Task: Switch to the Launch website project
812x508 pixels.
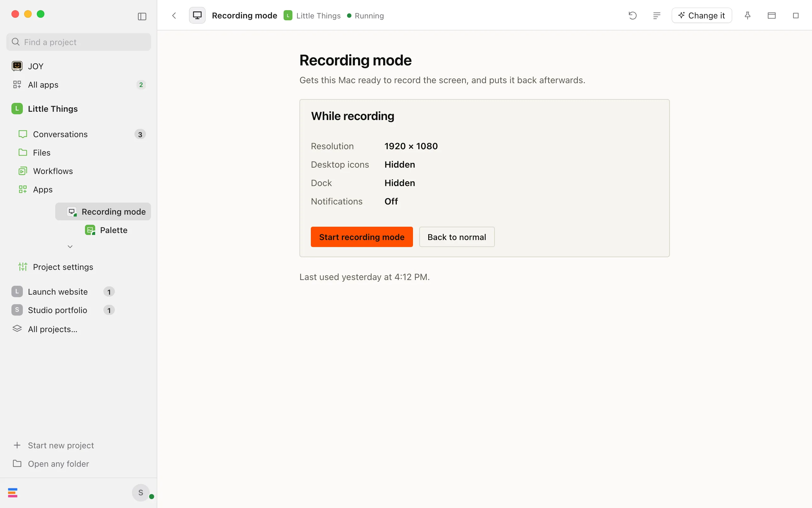Action: pos(63,292)
